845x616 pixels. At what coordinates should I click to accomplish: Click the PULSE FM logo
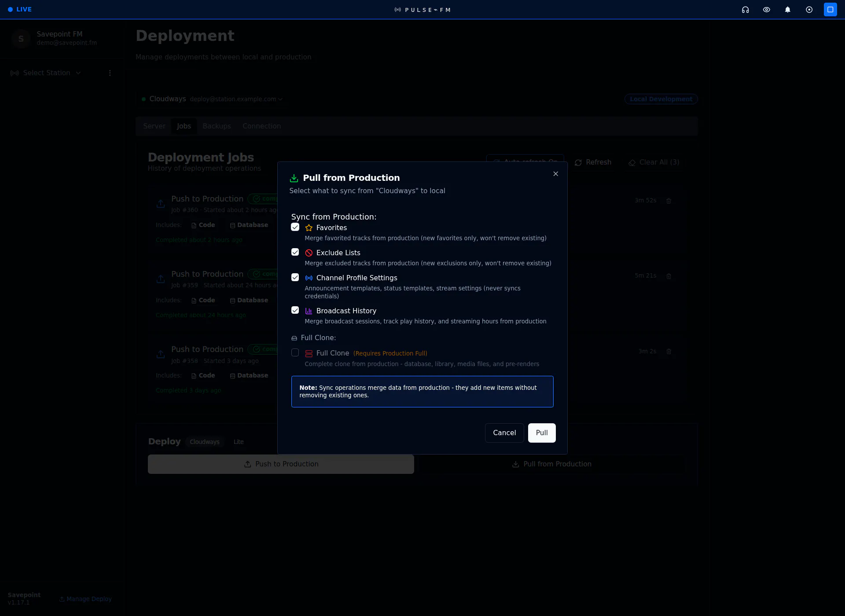[422, 10]
